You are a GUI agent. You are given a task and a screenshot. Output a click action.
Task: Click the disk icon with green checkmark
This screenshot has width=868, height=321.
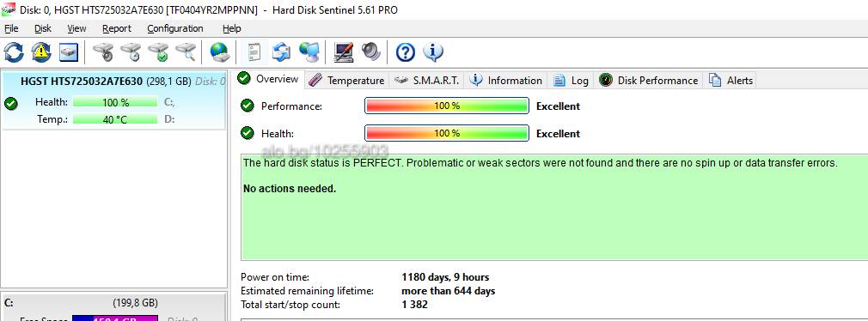pyautogui.click(x=158, y=52)
